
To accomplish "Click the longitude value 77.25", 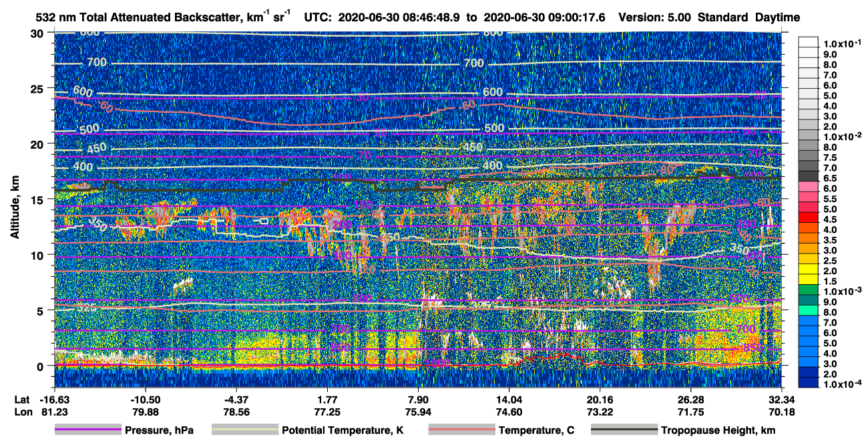I will tap(327, 412).
